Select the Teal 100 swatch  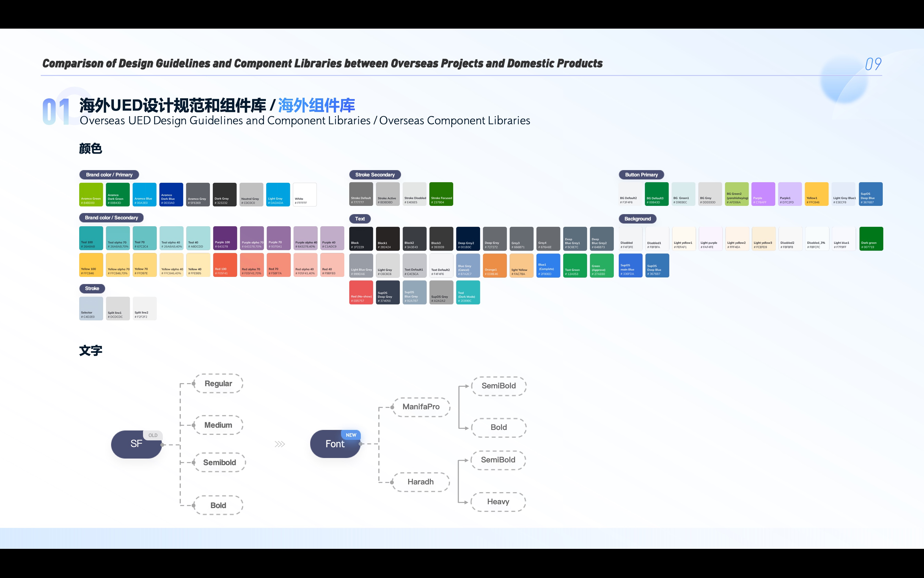[91, 238]
